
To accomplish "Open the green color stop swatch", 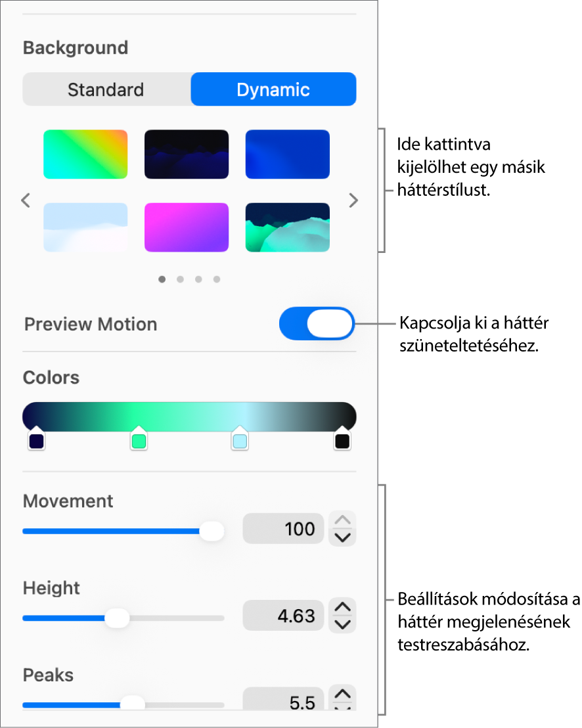I will [139, 438].
